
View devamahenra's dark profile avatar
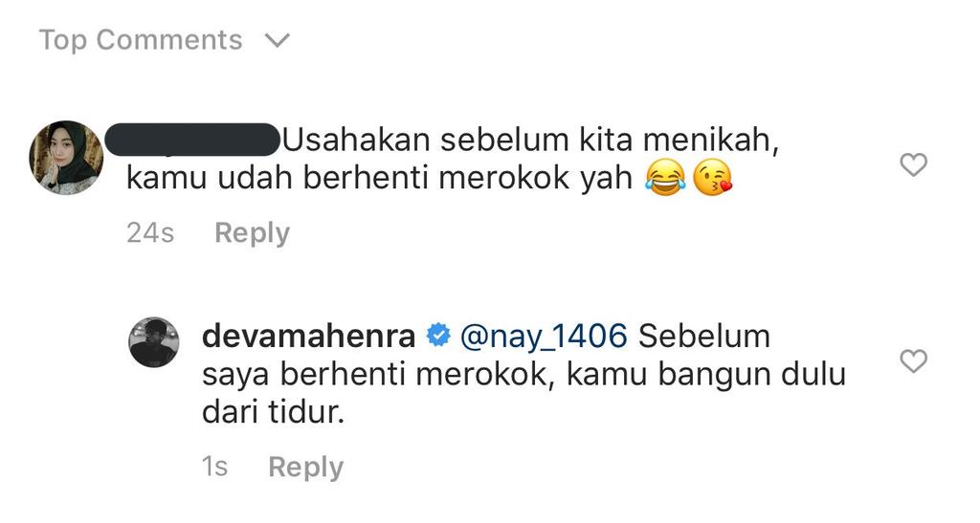(x=154, y=342)
